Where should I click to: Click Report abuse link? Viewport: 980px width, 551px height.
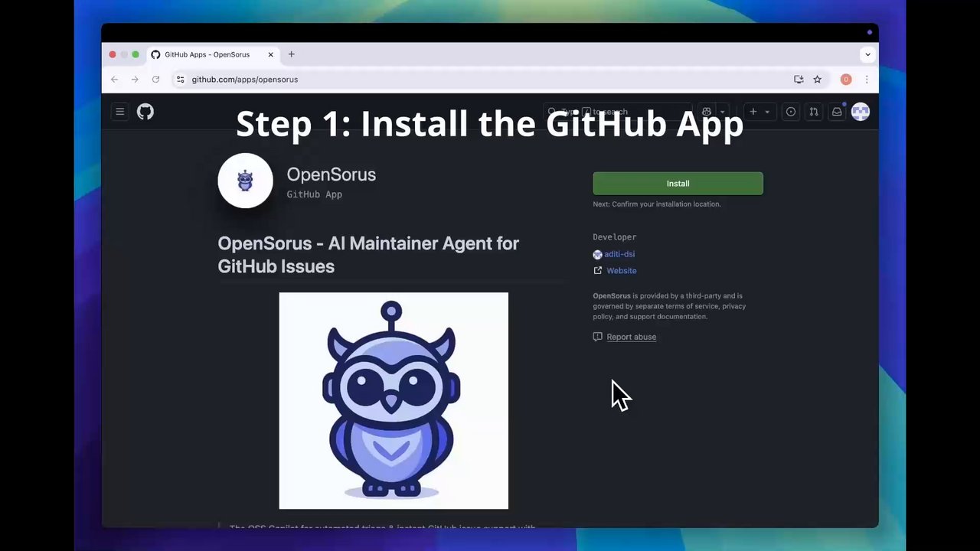pos(631,337)
